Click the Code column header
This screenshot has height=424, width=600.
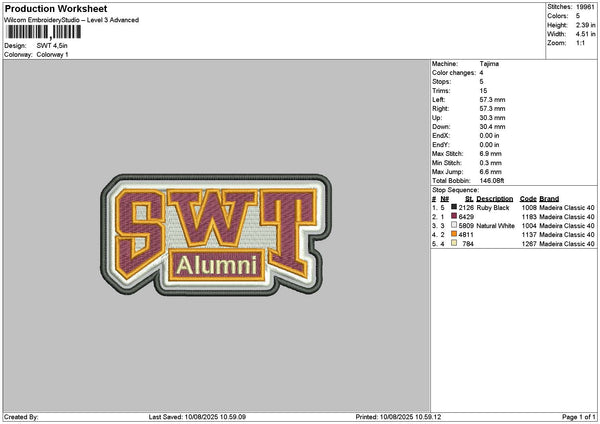tap(528, 199)
